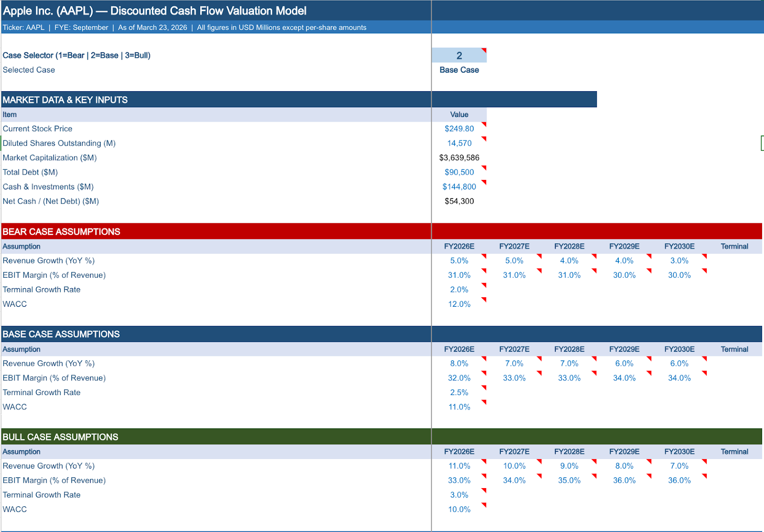The width and height of the screenshot is (764, 532).
Task: Click the 'Item' column header cell
Action: 216,115
